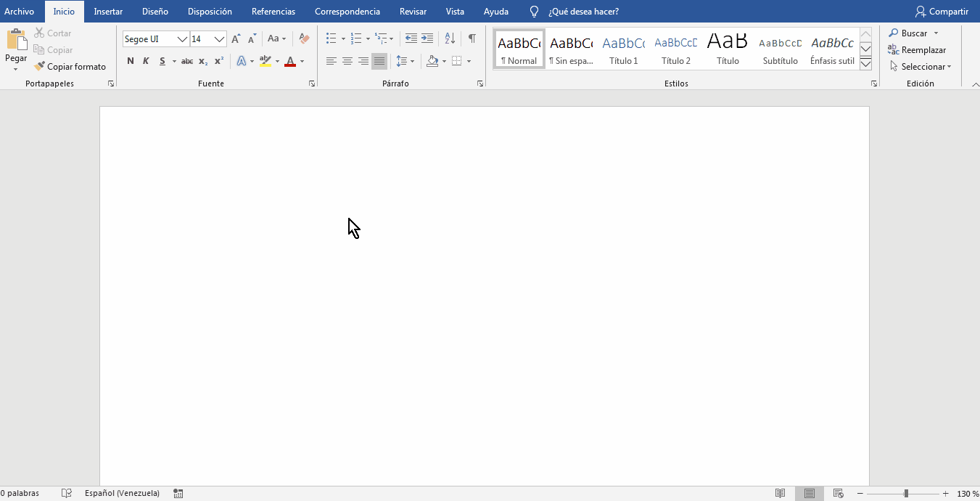Switch to Referencias tab
The image size is (980, 501).
(x=273, y=12)
